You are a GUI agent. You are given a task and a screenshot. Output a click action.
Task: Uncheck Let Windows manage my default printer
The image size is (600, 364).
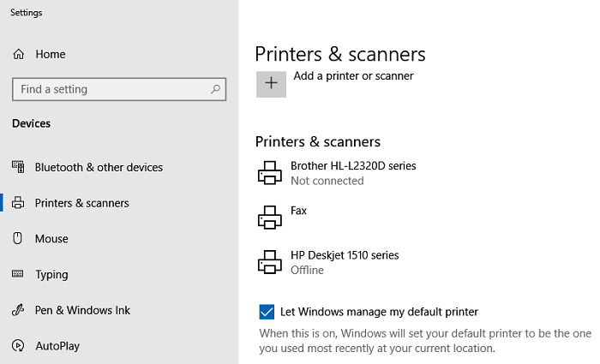pyautogui.click(x=267, y=312)
